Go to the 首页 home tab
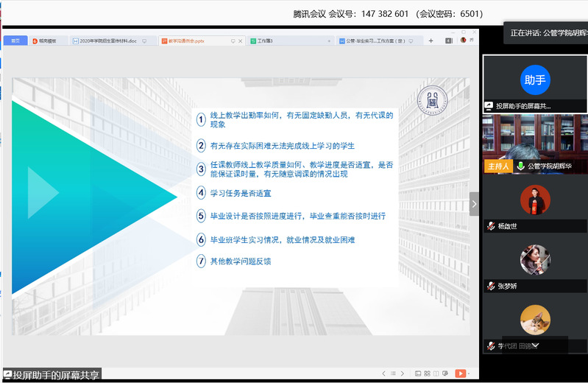Screen dimensions: 588x383 pyautogui.click(x=15, y=41)
